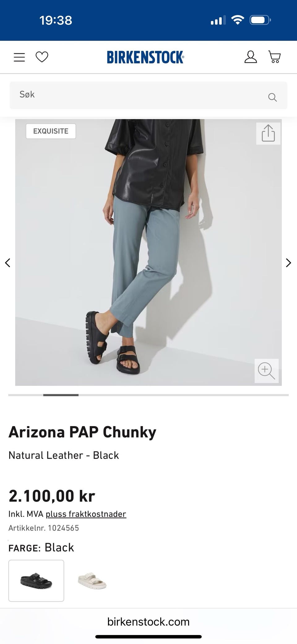Select the Black color swatch

tap(36, 581)
